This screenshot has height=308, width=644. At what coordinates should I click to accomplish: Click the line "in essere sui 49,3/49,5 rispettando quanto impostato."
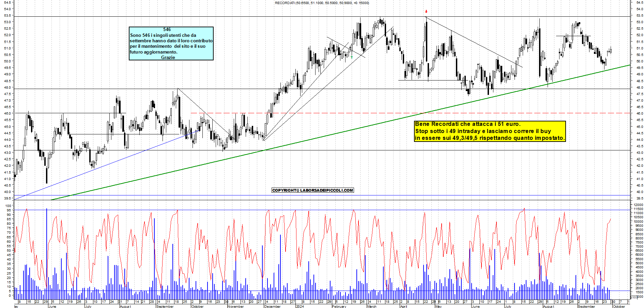pyautogui.click(x=490, y=138)
